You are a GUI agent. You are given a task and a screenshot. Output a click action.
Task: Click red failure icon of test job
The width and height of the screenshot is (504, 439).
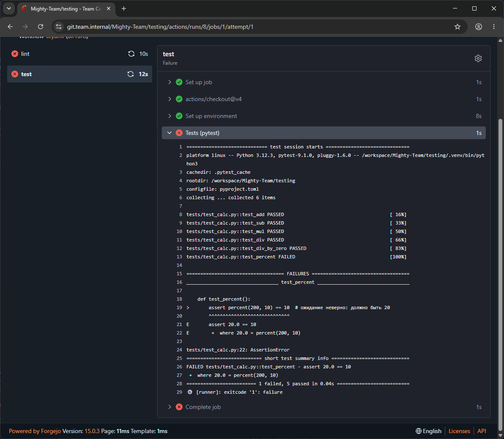coord(15,74)
